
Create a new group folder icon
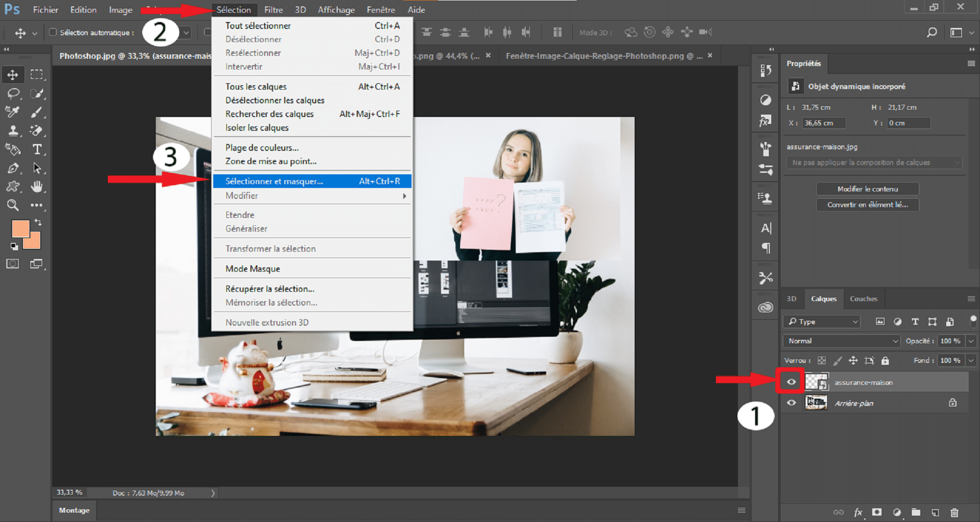point(916,512)
